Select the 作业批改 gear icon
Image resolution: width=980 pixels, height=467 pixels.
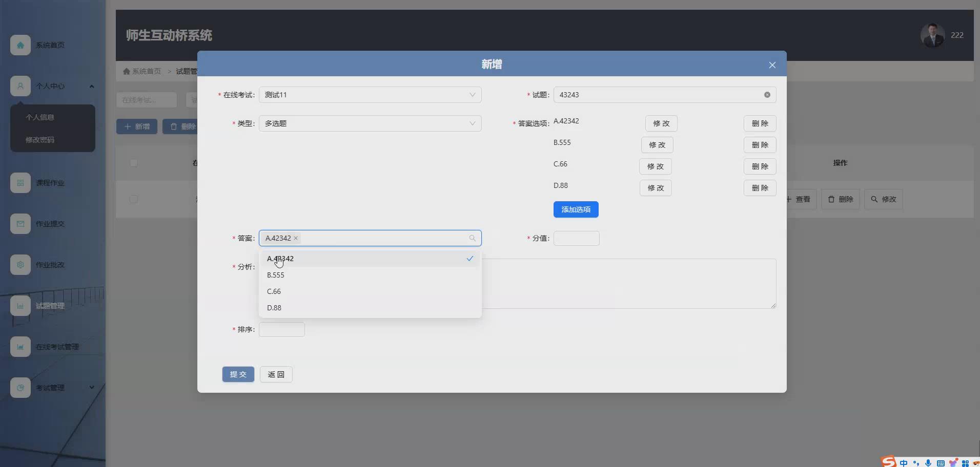[20, 265]
